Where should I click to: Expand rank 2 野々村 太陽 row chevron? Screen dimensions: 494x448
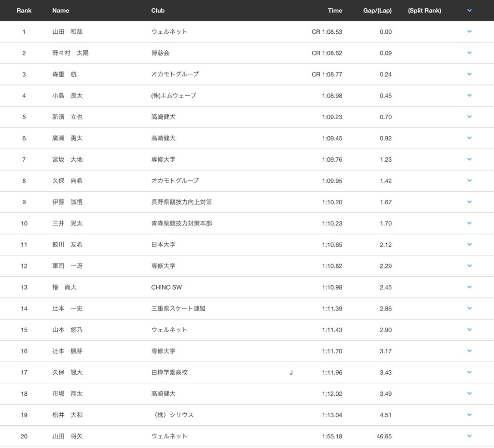469,53
